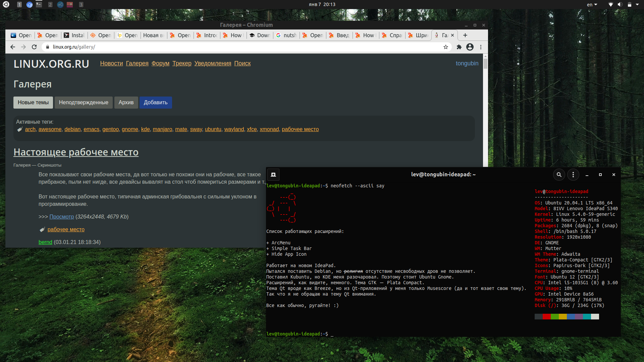Viewport: 644px width, 362px height.
Task: Activate the MuseScore icon in the task bar
Action: pos(60,5)
